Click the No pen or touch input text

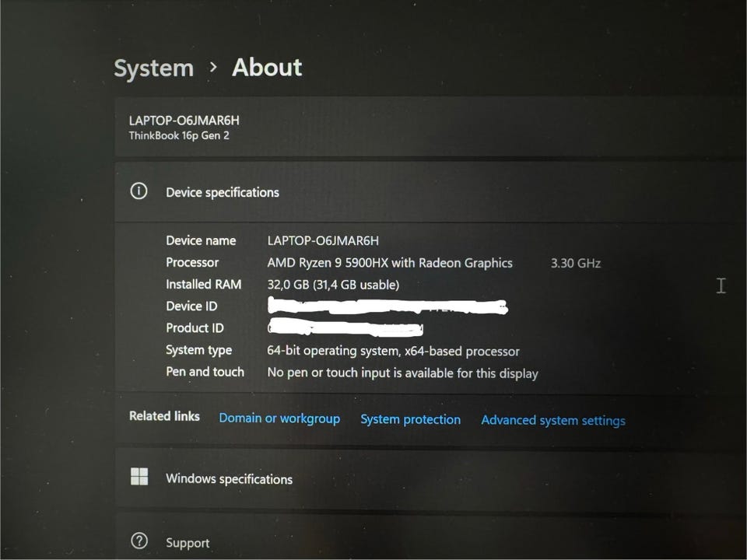point(402,373)
